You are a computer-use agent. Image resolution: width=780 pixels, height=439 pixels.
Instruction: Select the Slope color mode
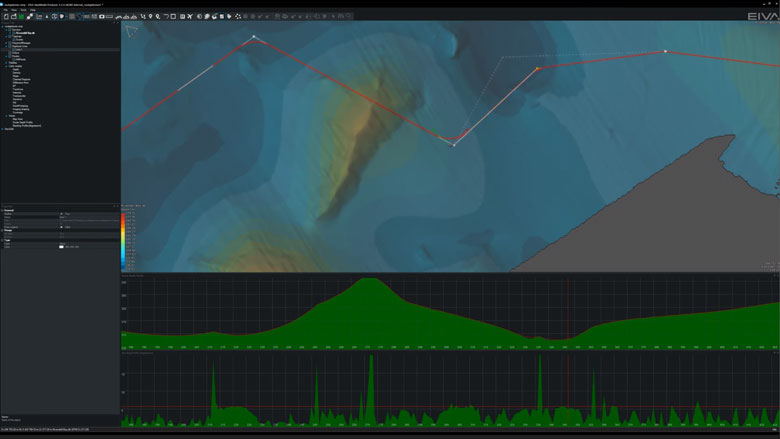[x=16, y=75]
